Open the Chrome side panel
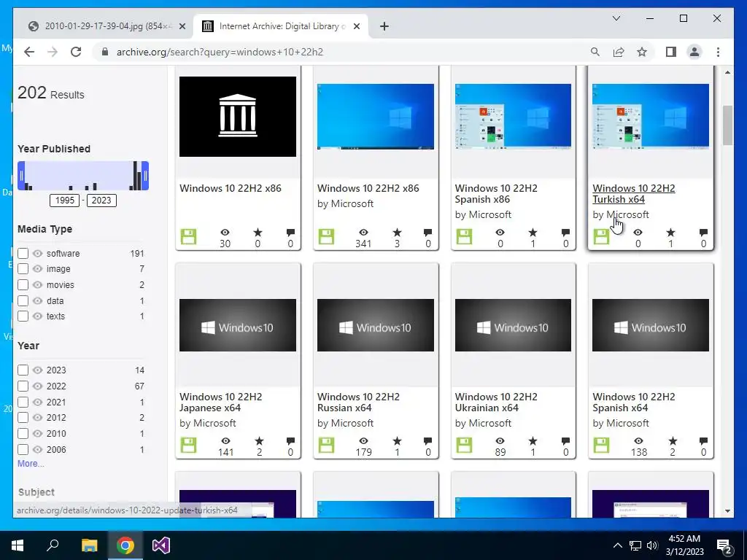 [671, 52]
